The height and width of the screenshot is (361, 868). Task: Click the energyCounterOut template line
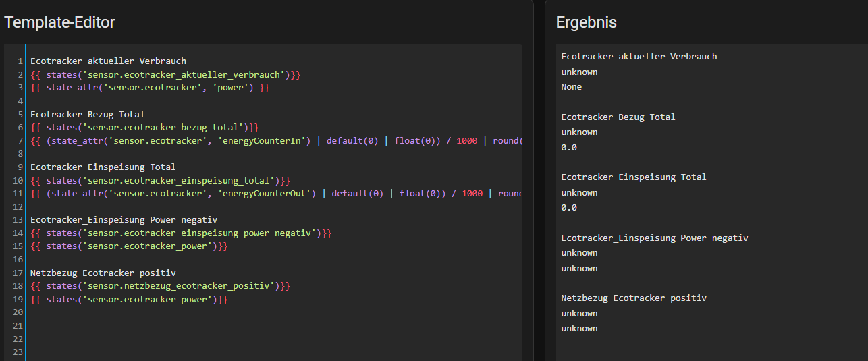(276, 193)
